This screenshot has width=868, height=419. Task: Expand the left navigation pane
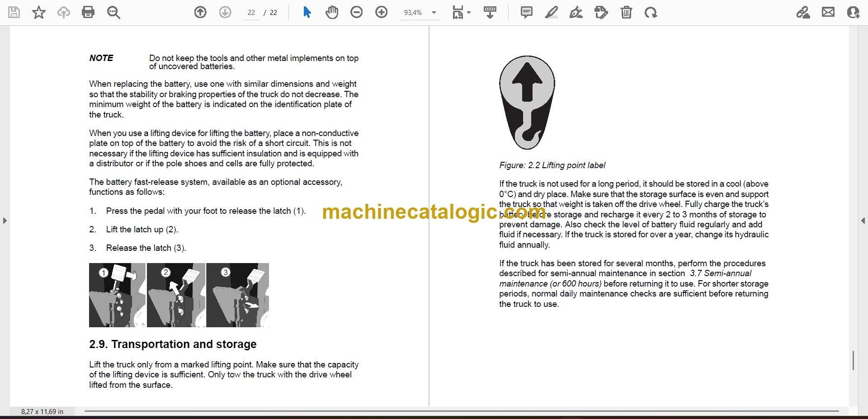5,221
